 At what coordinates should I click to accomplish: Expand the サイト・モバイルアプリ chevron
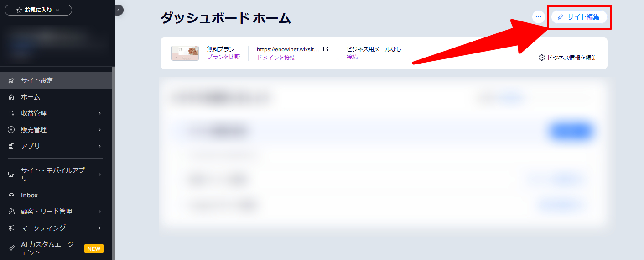tap(99, 175)
